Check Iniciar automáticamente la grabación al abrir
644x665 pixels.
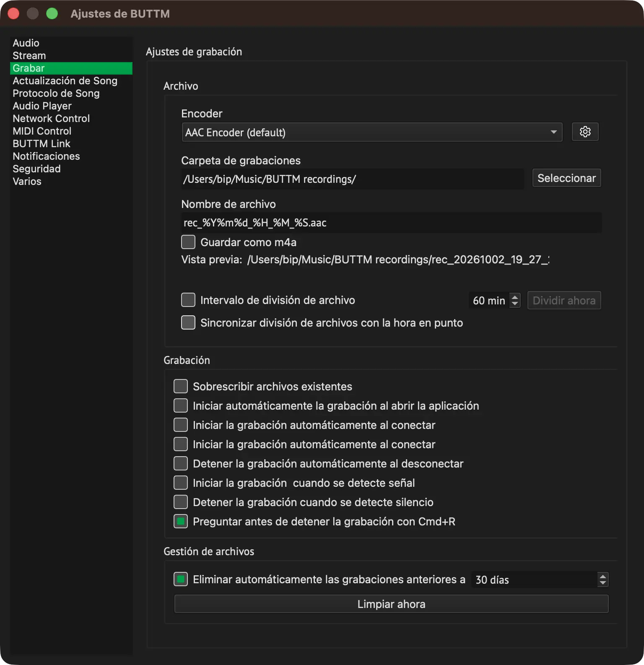pos(181,405)
